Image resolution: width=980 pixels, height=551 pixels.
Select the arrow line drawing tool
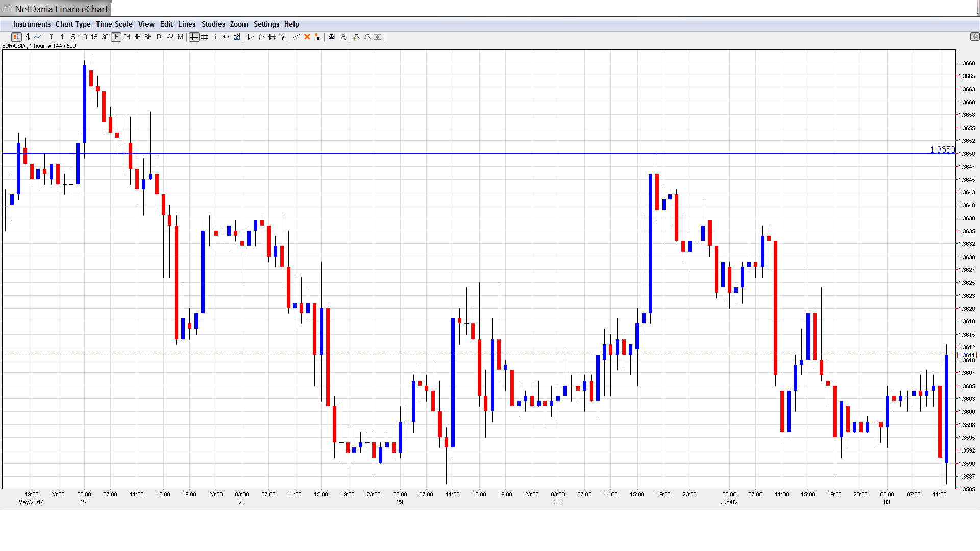click(x=282, y=37)
